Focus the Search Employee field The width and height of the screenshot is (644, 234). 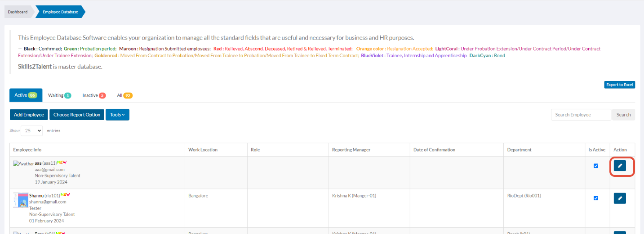pyautogui.click(x=581, y=115)
